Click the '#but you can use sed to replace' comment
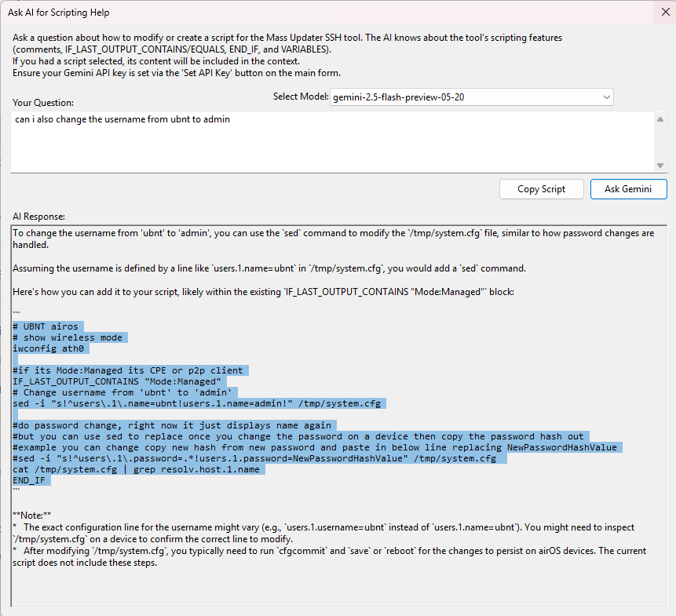 click(298, 436)
